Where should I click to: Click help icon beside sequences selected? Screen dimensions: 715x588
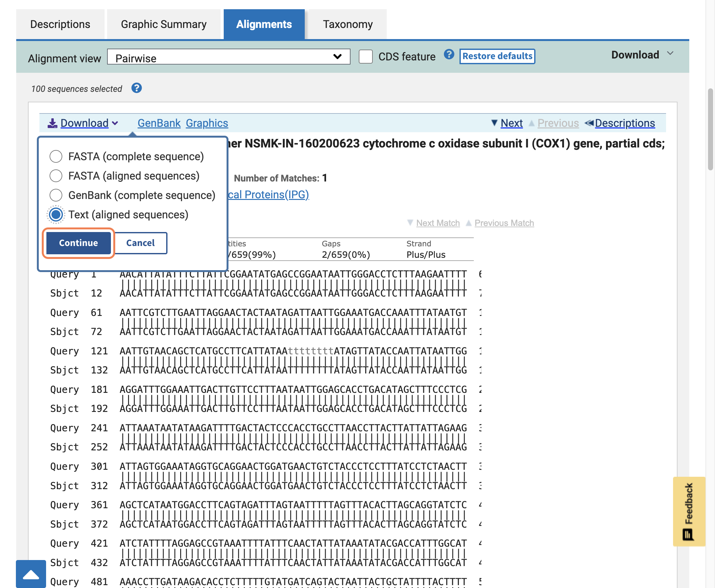137,88
